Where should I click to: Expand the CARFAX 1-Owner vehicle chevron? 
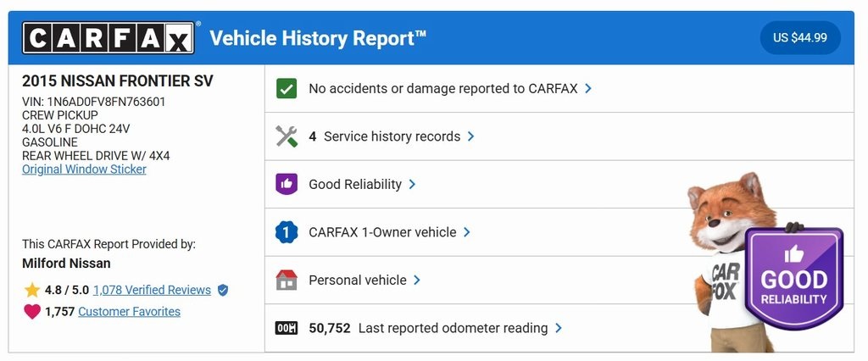(467, 232)
